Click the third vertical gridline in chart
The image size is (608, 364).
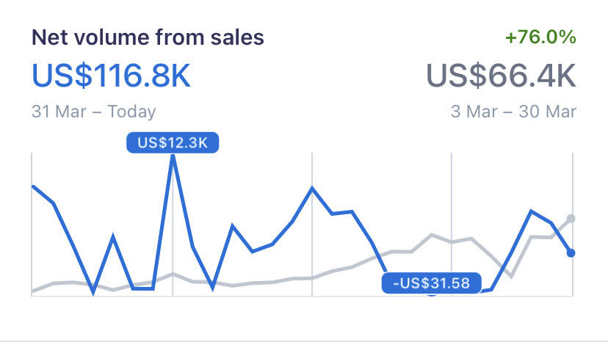(x=452, y=205)
